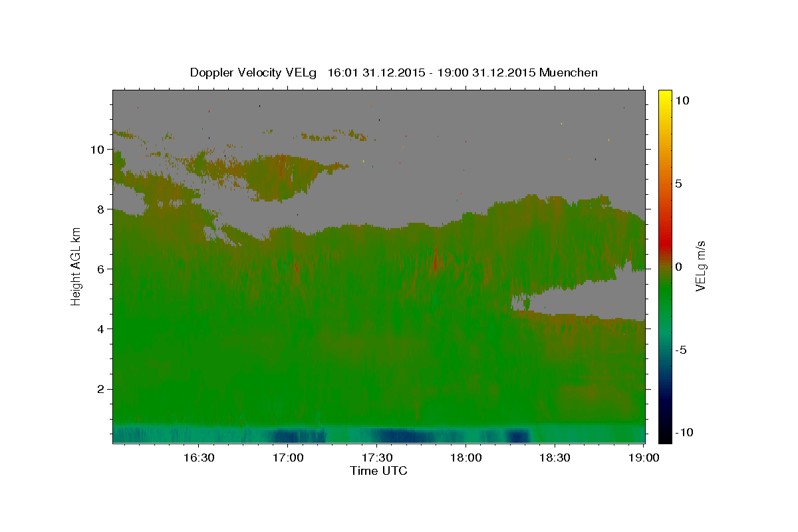Click the height tick label 4
This screenshot has height=532, width=798.
[x=102, y=329]
